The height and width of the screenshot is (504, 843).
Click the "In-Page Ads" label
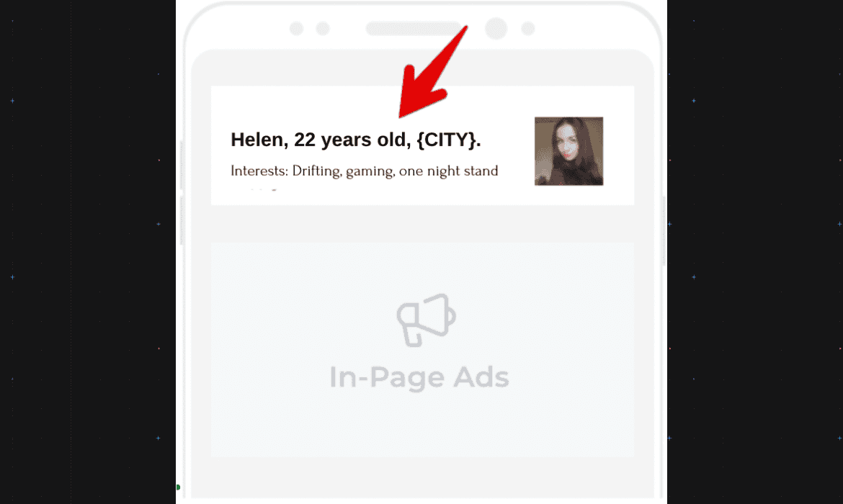click(419, 377)
